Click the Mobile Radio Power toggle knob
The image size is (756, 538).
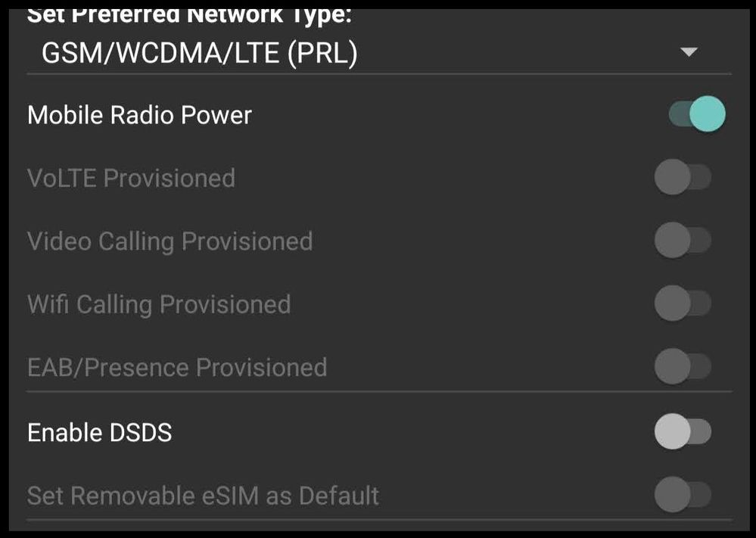click(708, 114)
